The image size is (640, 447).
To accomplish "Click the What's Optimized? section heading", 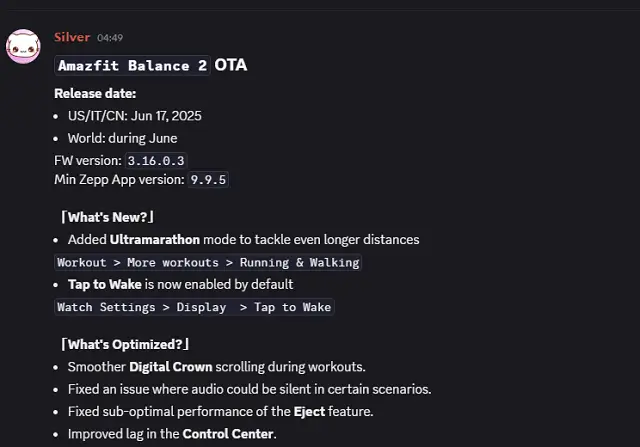I will [x=124, y=345].
